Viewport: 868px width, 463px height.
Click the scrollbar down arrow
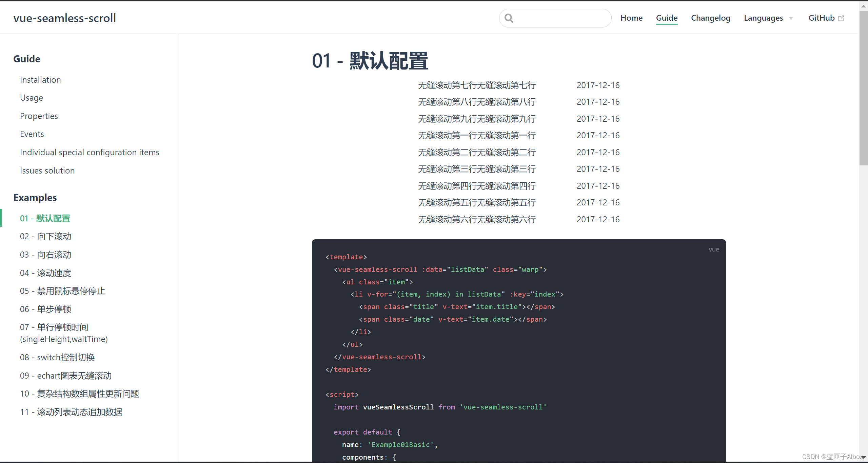click(x=864, y=458)
